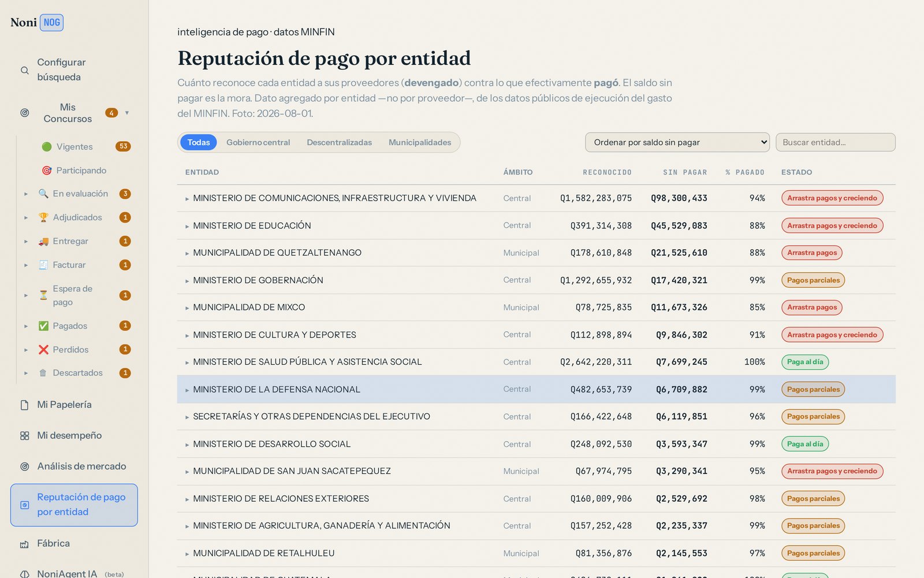Click the delivery truck icon for Entregar
This screenshot has width=924, height=578.
pyautogui.click(x=43, y=241)
